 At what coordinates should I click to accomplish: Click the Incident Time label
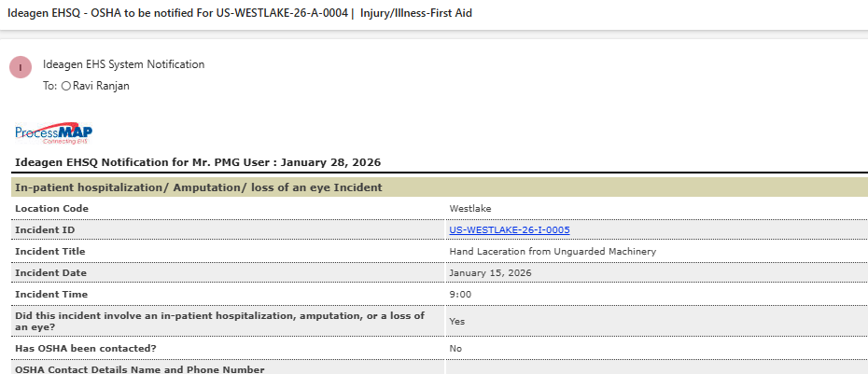[x=51, y=295]
